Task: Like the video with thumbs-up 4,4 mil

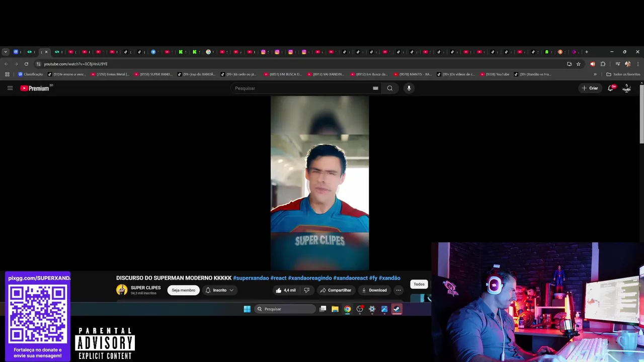Action: (x=286, y=290)
